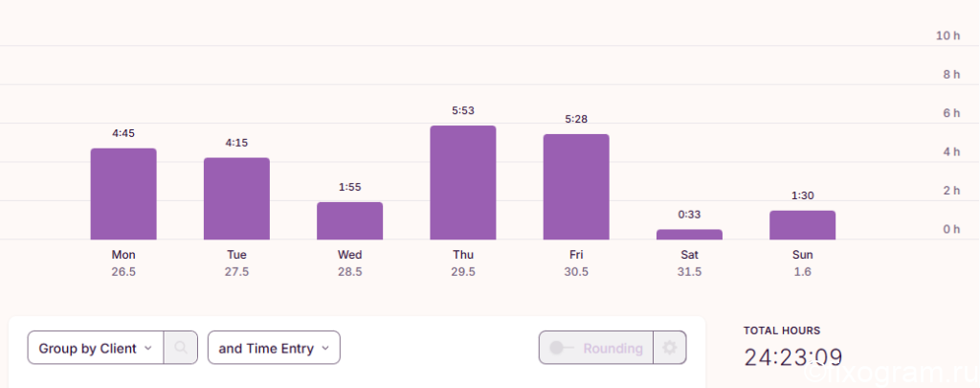This screenshot has height=388, width=980.
Task: Click the Total Hours value 24:23:09
Action: pyautogui.click(x=793, y=357)
